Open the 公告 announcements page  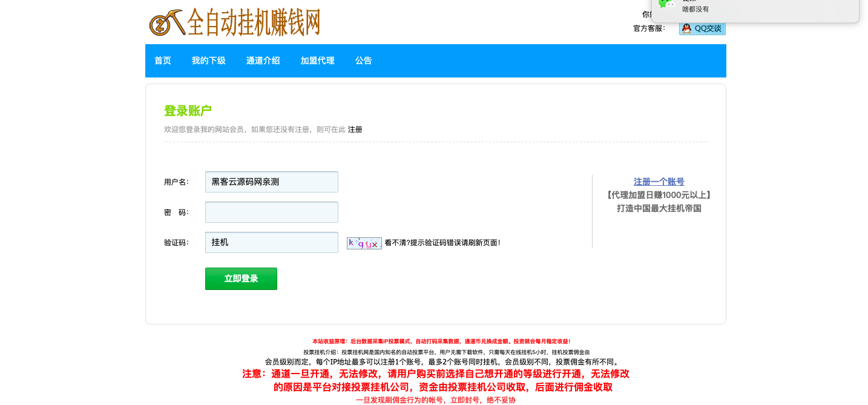(363, 61)
